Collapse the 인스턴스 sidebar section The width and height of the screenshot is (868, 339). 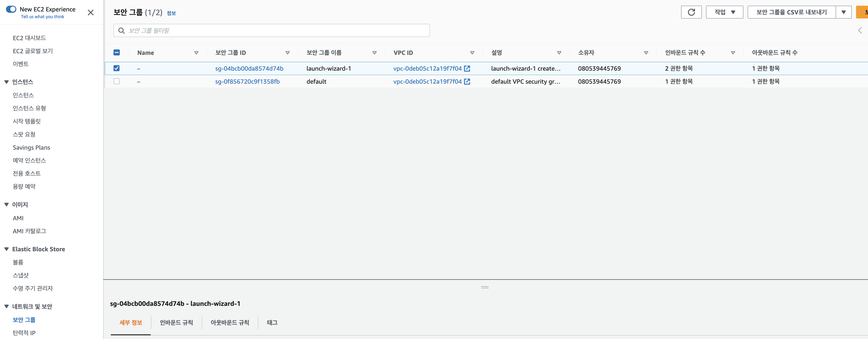(7, 82)
